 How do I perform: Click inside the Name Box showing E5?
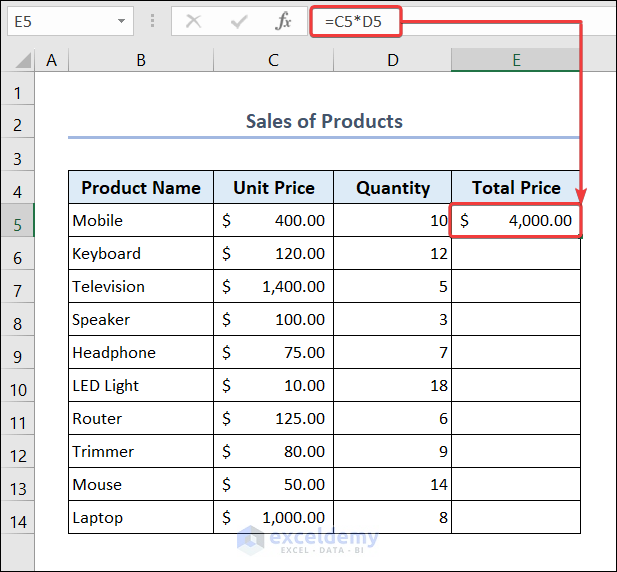coord(58,21)
